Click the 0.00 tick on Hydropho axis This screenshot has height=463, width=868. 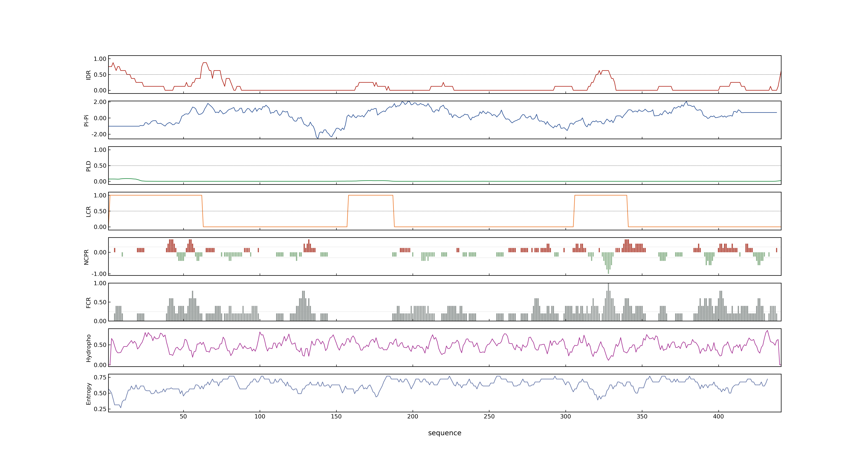pos(100,365)
